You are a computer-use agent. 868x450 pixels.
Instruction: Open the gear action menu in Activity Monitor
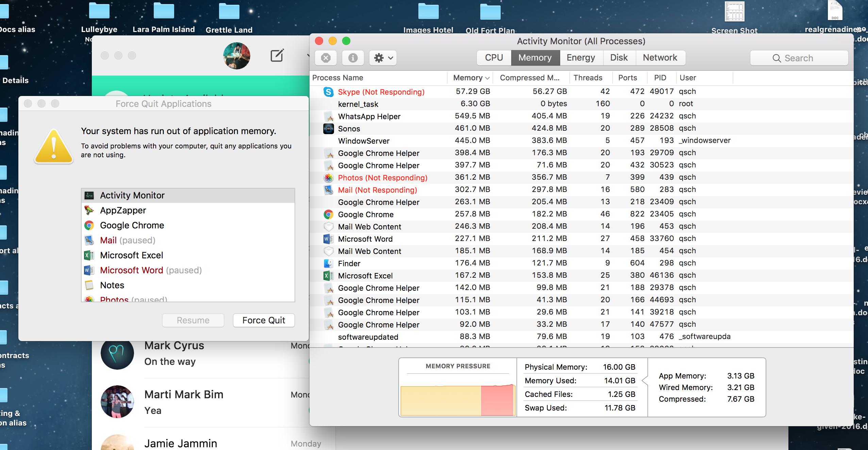coord(383,58)
